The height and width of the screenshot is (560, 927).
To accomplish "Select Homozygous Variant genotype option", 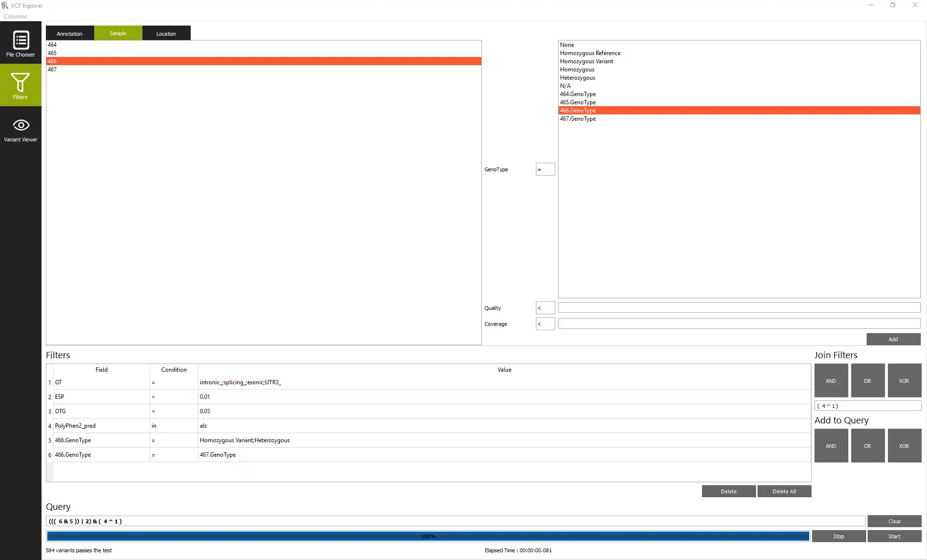I will (586, 61).
